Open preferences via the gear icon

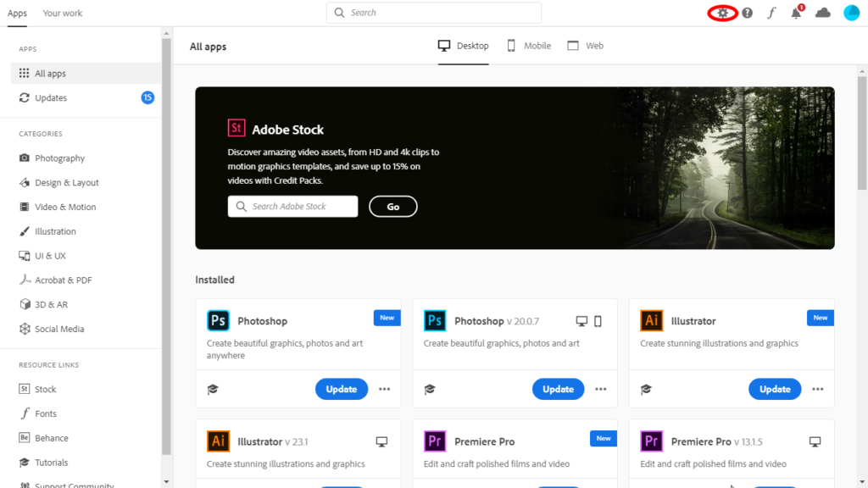click(x=722, y=13)
